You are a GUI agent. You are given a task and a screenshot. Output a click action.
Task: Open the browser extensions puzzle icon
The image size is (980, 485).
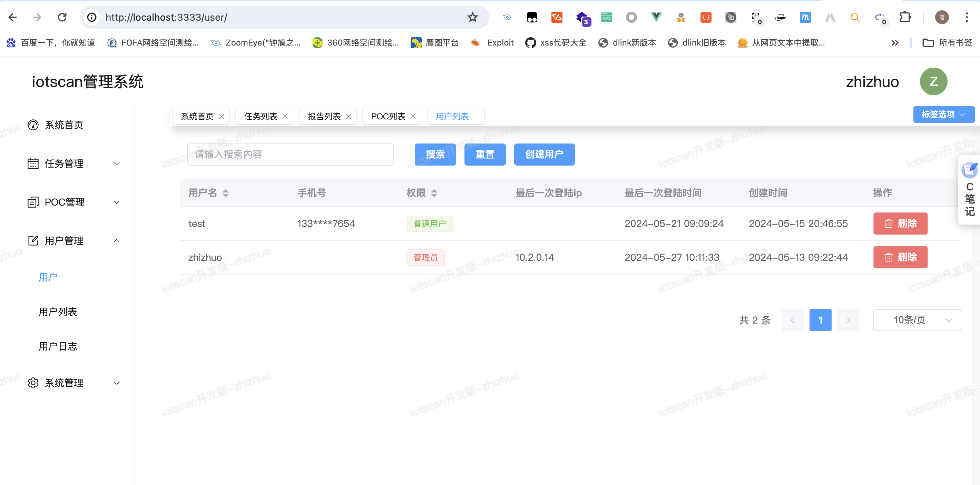(905, 17)
